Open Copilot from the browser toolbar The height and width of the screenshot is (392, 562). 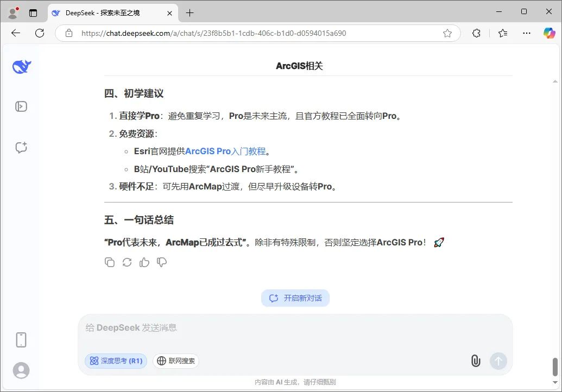549,33
